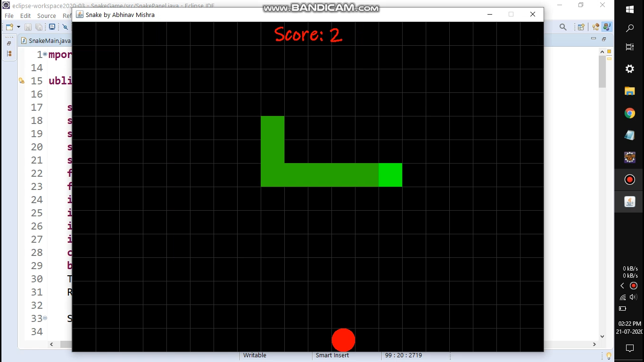644x362 pixels.
Task: Open the New wizard toolbar icon
Action: 9,27
